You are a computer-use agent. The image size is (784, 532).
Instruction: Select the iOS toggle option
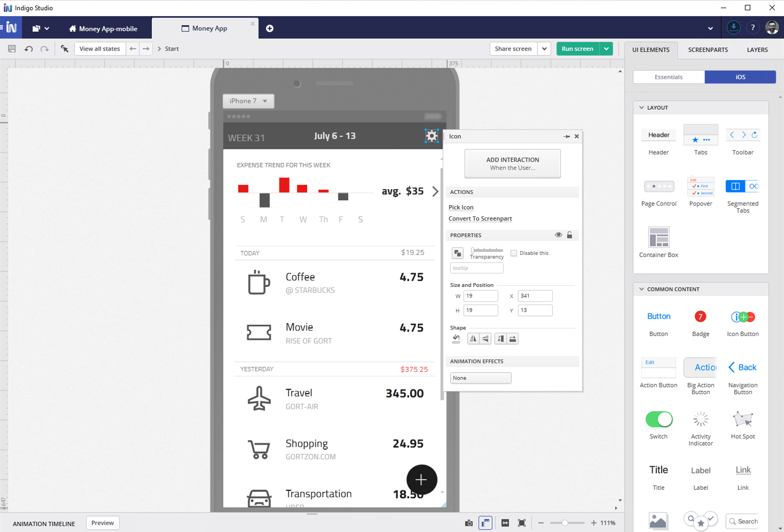pos(740,77)
